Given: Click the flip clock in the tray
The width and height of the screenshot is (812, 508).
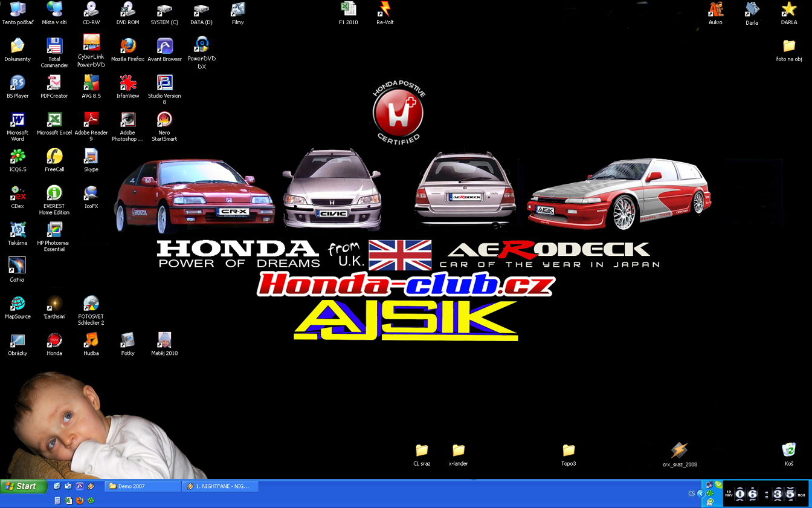Looking at the screenshot, I should [x=765, y=493].
